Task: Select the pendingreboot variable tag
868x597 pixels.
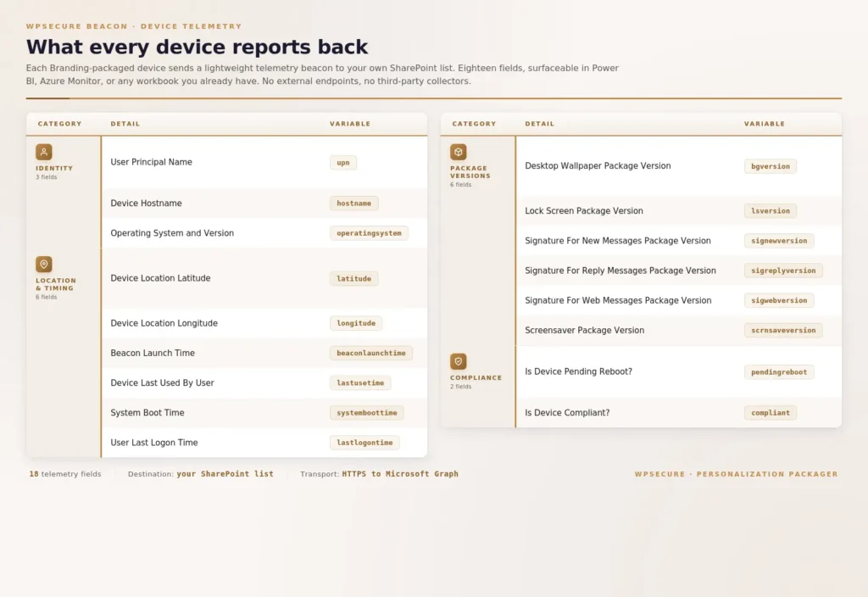Action: coord(778,372)
